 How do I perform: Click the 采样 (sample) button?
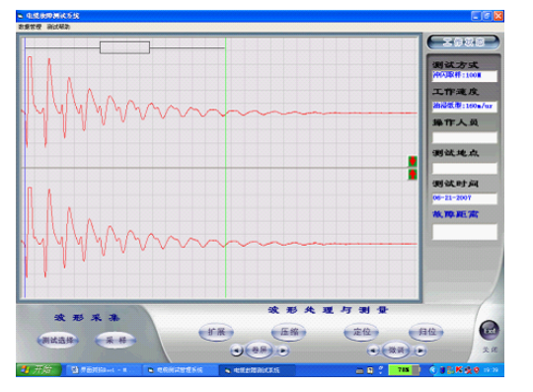click(x=115, y=340)
